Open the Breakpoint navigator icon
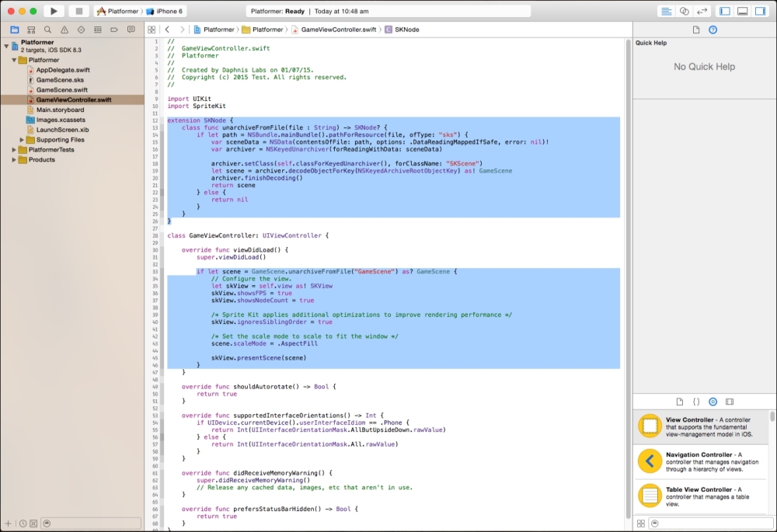Image resolution: width=777 pixels, height=532 pixels. pyautogui.click(x=114, y=30)
